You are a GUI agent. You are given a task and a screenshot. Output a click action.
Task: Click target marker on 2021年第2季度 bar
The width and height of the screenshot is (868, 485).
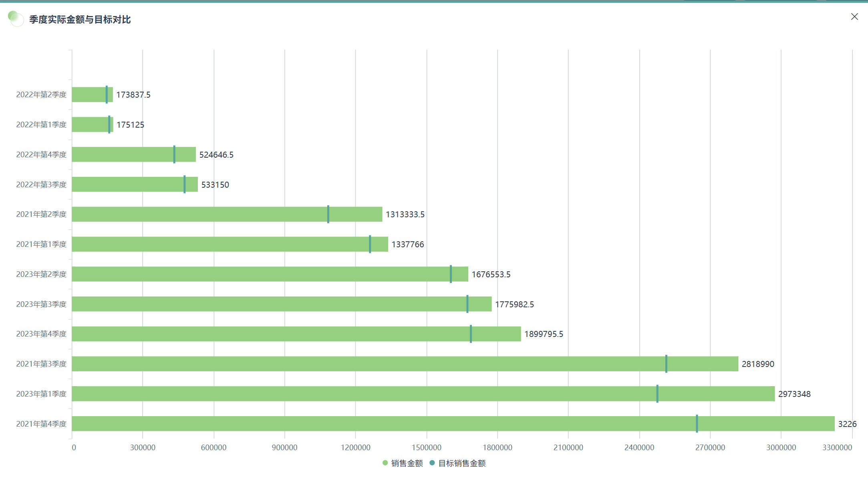pos(328,214)
